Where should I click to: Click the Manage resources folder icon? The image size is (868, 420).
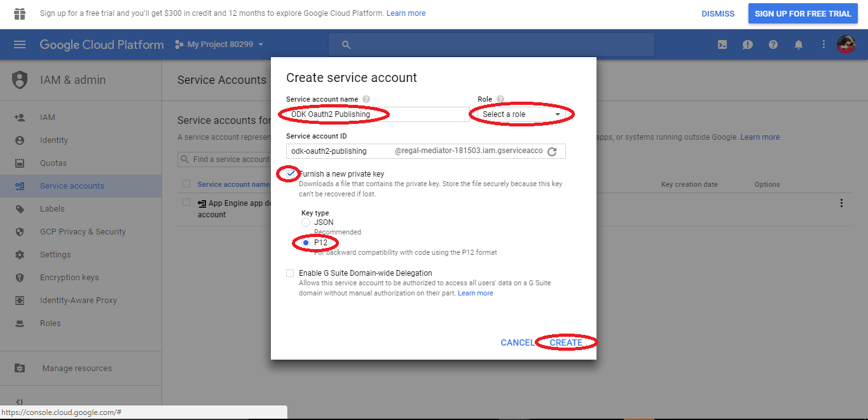click(20, 368)
